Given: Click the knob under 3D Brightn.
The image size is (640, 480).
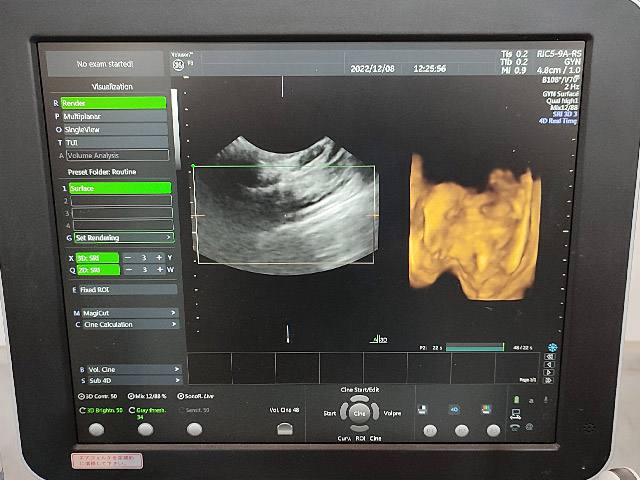Looking at the screenshot, I should coord(96,429).
